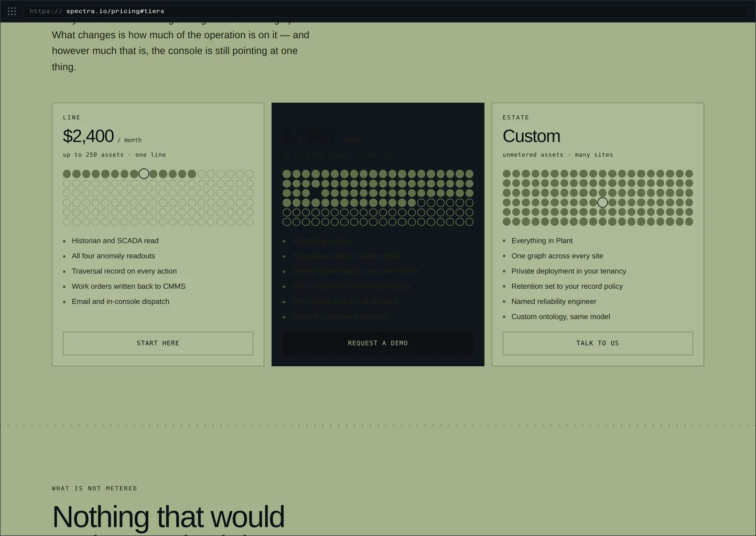756x536 pixels.
Task: Select the dark marker dot in middle card grid
Action: pyautogui.click(x=316, y=193)
